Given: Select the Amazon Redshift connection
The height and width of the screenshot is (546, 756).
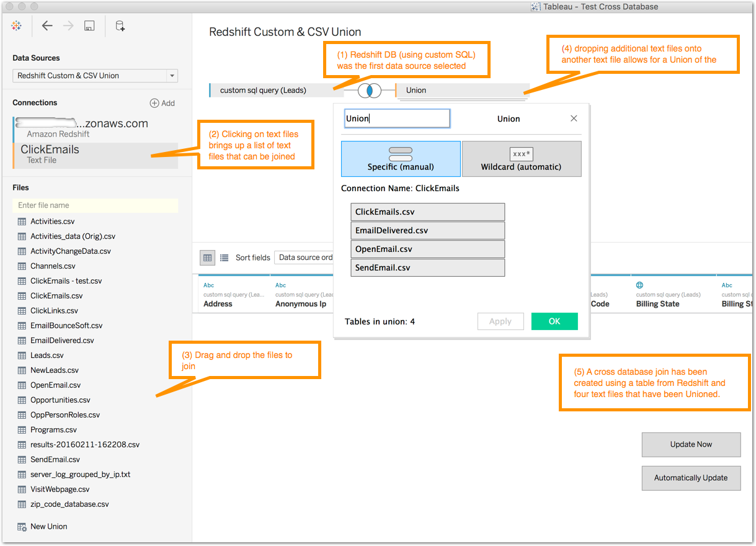Looking at the screenshot, I should (x=96, y=128).
